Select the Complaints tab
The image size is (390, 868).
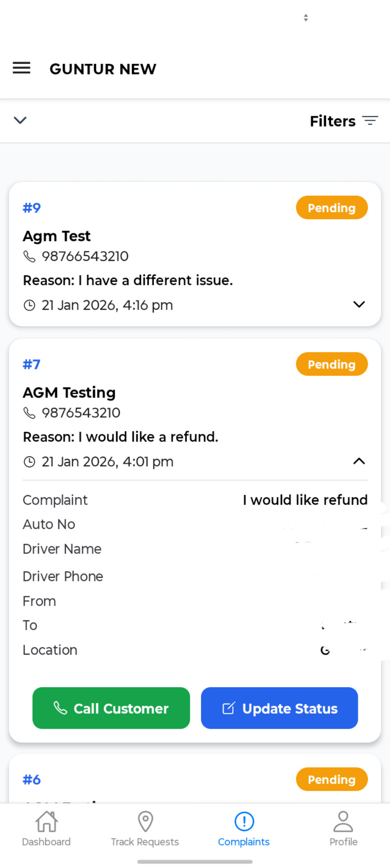coord(244,828)
